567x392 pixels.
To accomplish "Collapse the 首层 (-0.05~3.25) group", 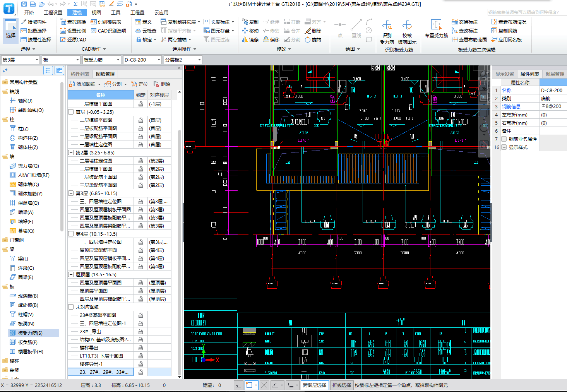I will point(71,112).
